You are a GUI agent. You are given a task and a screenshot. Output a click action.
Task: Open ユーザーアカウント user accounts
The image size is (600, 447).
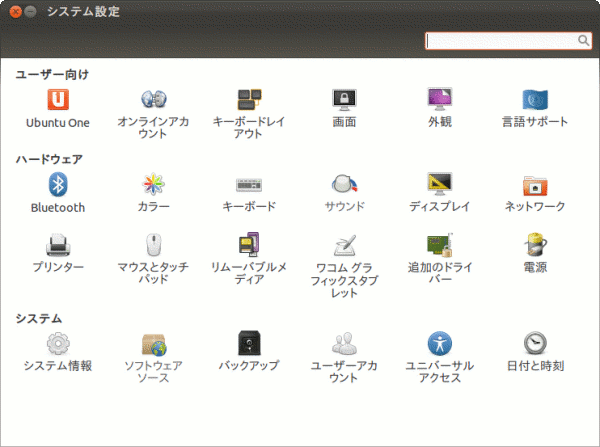coord(345,346)
